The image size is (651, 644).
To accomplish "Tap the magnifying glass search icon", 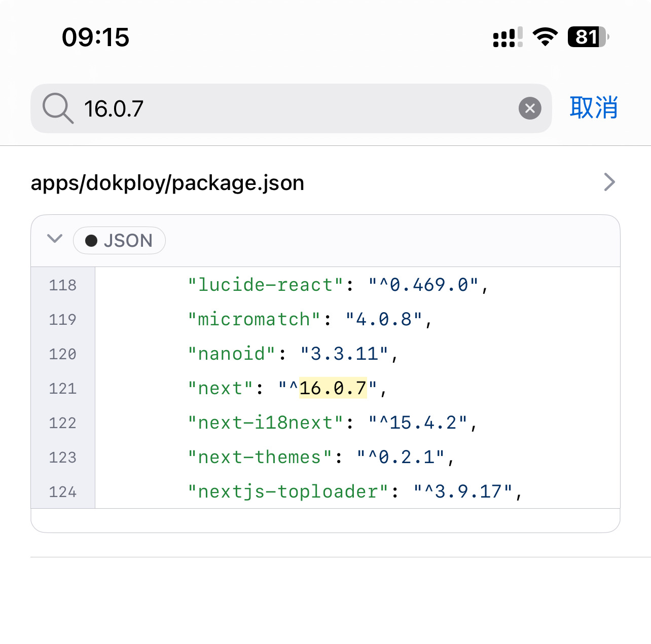I will click(58, 108).
